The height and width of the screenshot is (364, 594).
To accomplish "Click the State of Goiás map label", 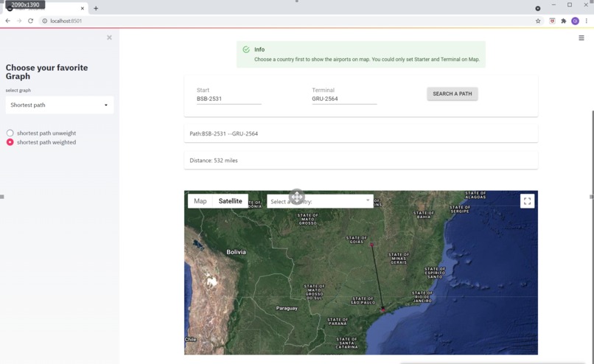I will pyautogui.click(x=357, y=239).
